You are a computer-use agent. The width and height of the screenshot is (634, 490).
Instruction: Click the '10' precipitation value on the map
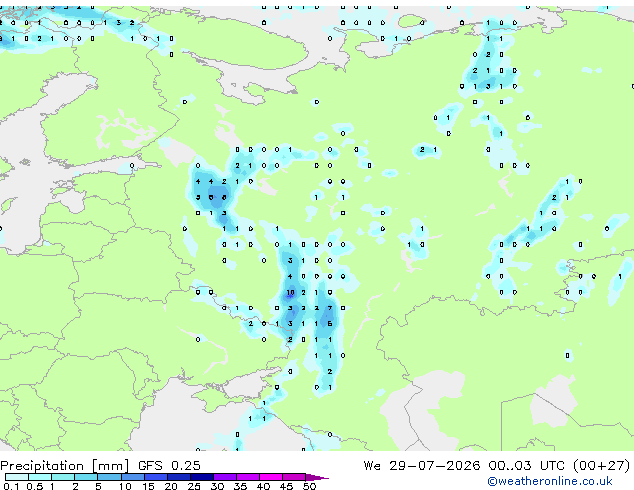[290, 292]
